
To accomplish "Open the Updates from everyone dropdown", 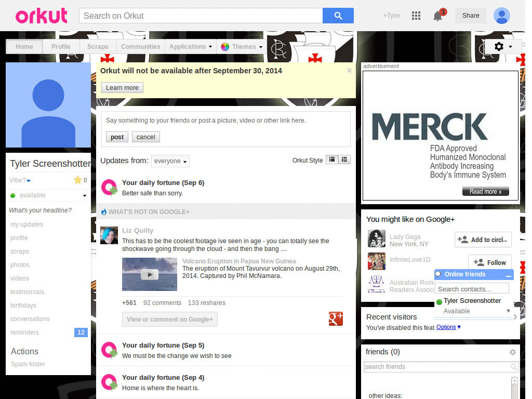I will point(170,161).
